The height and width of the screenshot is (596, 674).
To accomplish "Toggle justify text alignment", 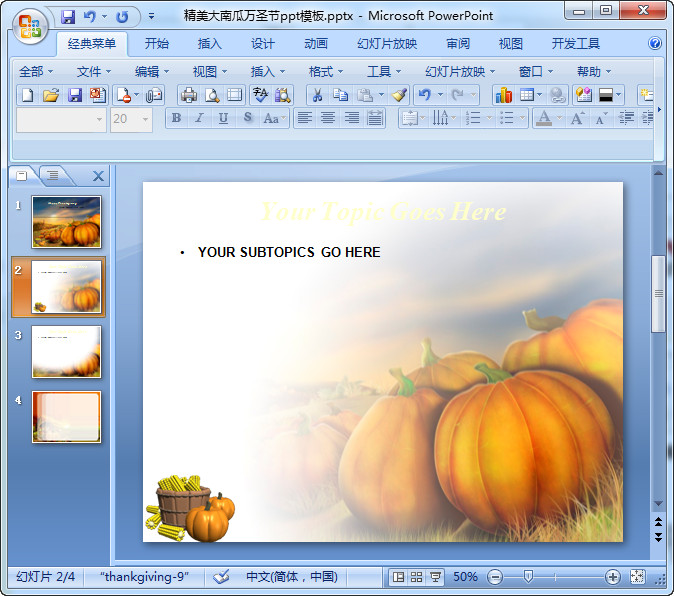I will 375,118.
